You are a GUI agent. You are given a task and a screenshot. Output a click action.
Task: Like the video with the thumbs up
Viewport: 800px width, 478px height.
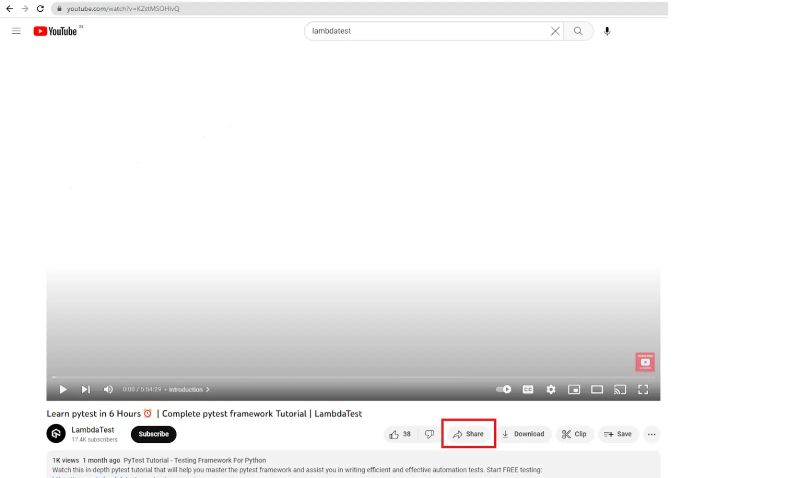click(x=400, y=434)
